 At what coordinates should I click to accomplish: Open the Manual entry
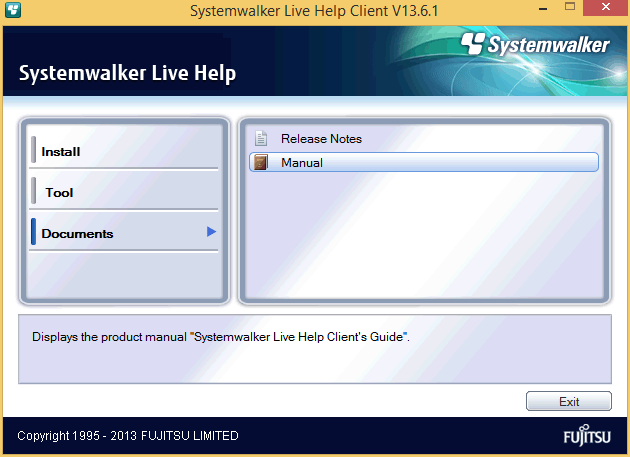click(x=424, y=162)
